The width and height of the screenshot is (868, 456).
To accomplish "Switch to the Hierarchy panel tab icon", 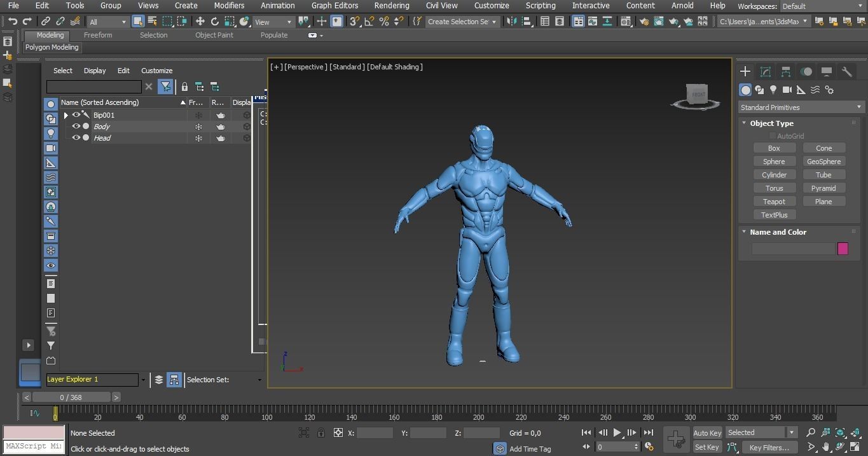I will coord(786,72).
